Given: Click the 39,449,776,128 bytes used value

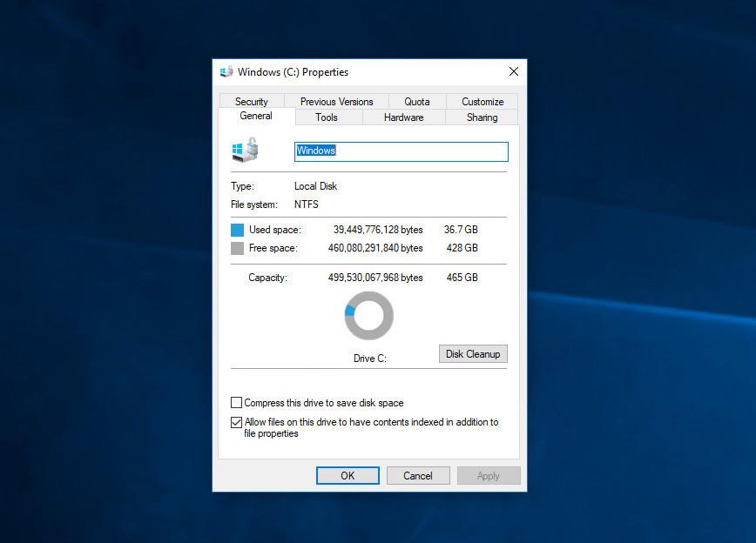Looking at the screenshot, I should coord(378,230).
